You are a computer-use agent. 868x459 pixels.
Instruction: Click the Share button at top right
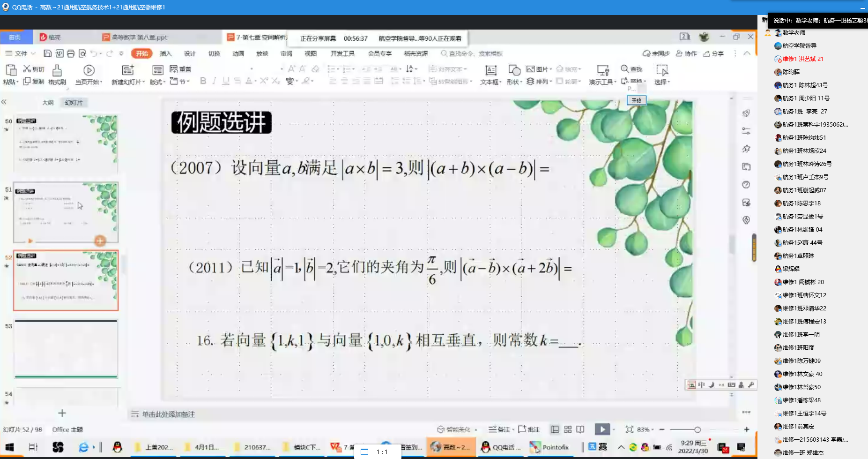pyautogui.click(x=713, y=53)
